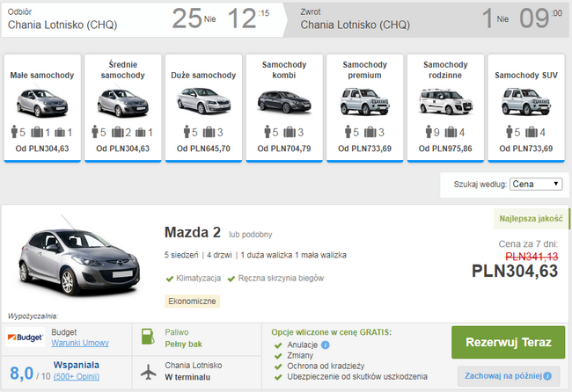The height and width of the screenshot is (392, 572).
Task: Click the Najlepsza jakość badge
Action: [531, 219]
